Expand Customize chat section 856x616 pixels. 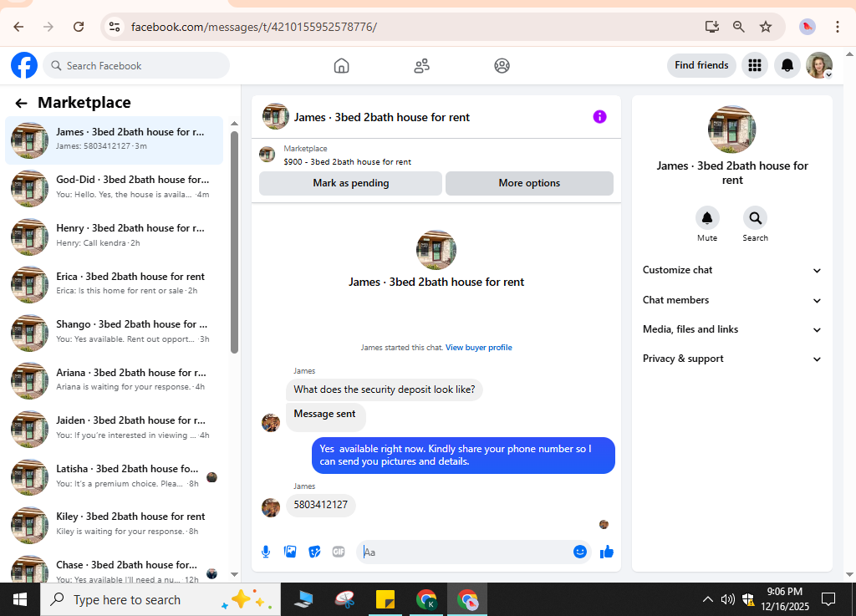tap(731, 270)
